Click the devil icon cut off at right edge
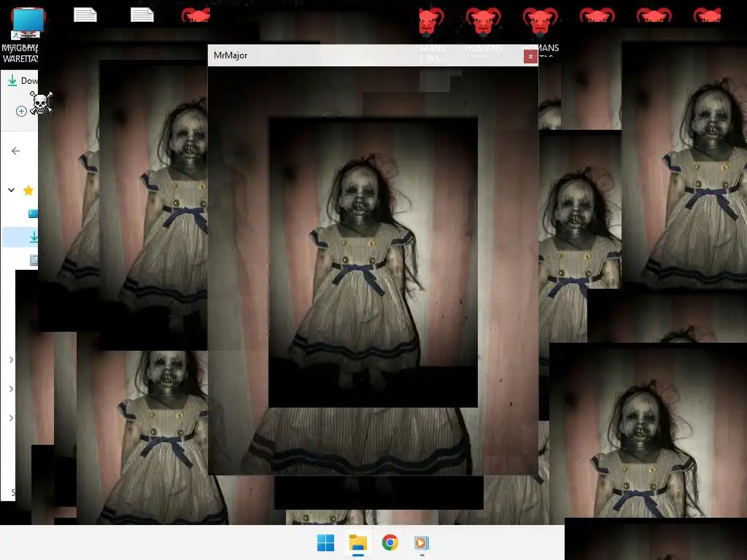 [707, 15]
